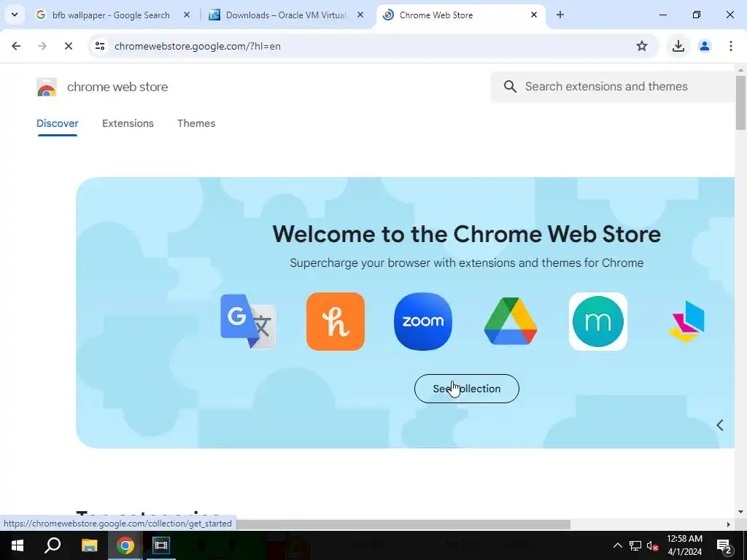Image resolution: width=747 pixels, height=560 pixels.
Task: Open the notification center icon
Action: pyautogui.click(x=724, y=546)
